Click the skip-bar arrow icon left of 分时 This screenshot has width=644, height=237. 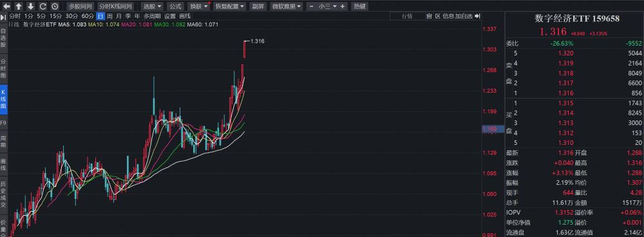3,17
